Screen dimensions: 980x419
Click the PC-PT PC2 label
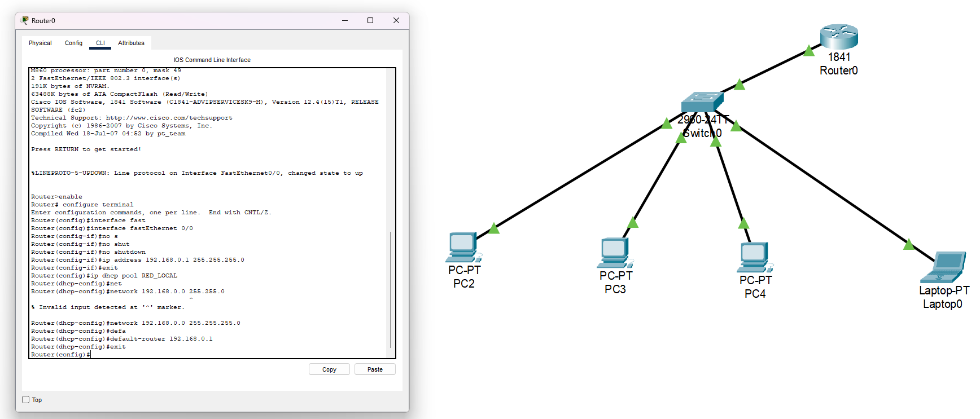pos(464,277)
